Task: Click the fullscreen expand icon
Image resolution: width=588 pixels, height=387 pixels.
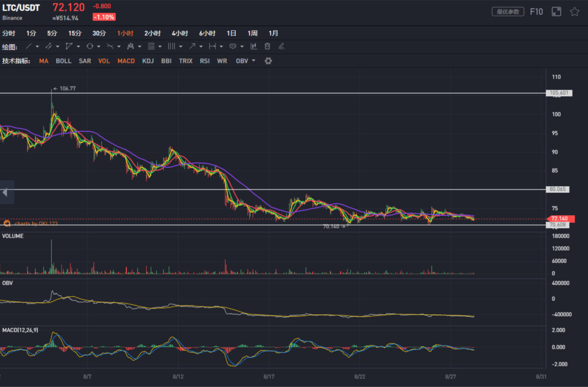Action: click(x=556, y=12)
